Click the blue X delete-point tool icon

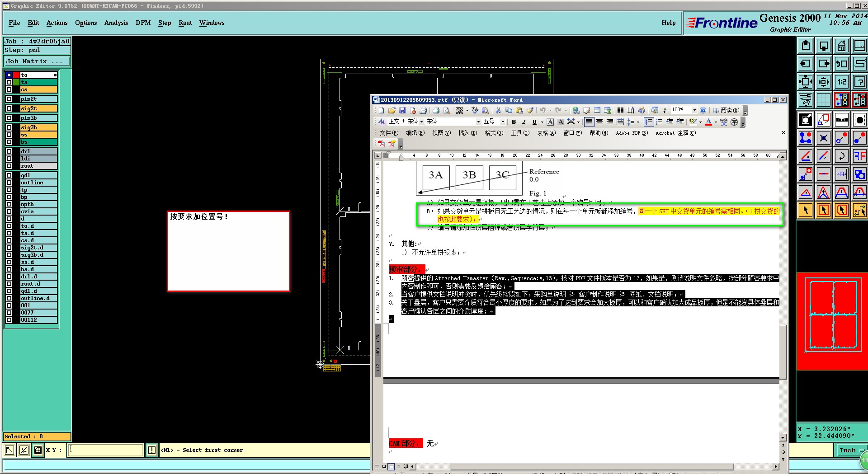tap(823, 138)
